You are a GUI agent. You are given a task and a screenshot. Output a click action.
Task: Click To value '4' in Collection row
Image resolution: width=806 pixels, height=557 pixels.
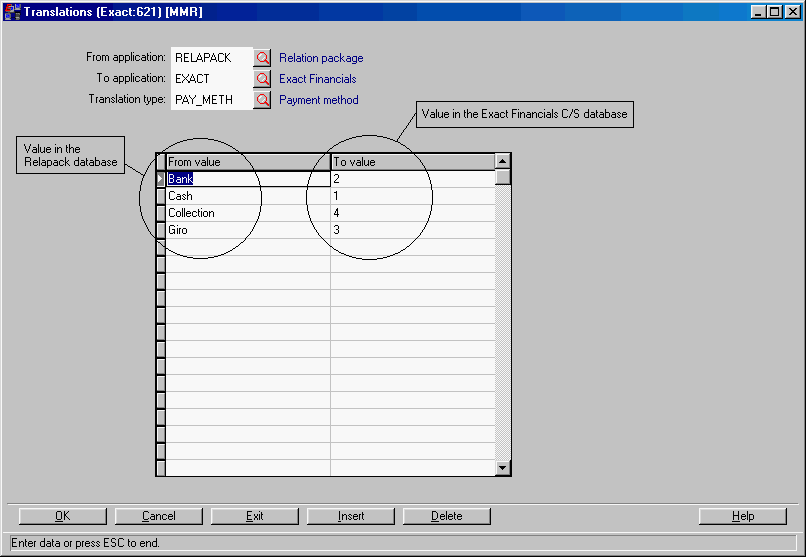click(413, 213)
